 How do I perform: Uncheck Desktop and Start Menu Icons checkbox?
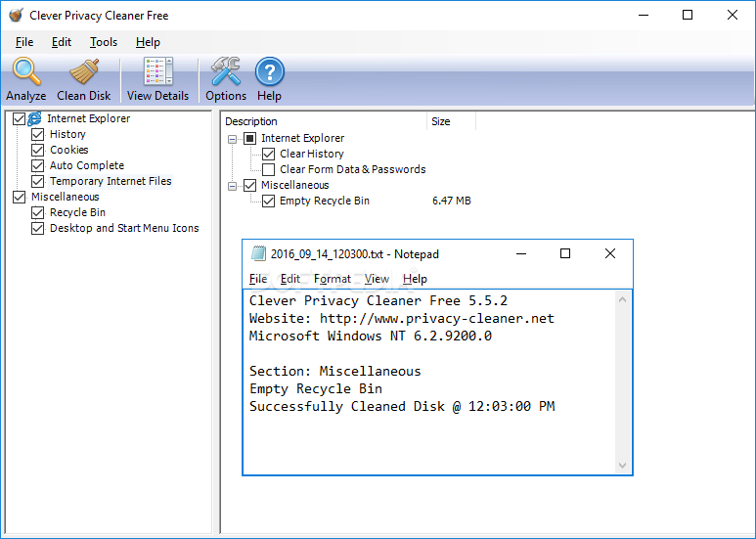pos(37,228)
